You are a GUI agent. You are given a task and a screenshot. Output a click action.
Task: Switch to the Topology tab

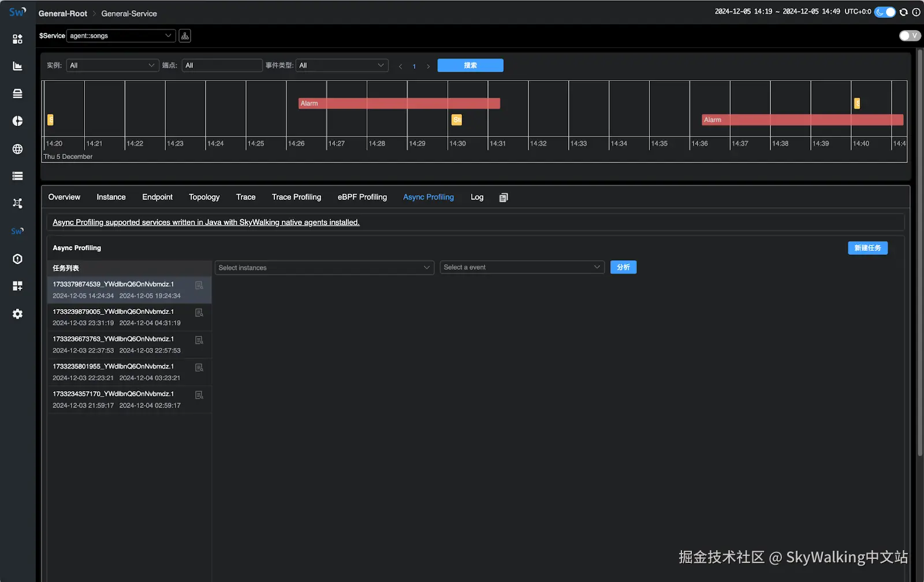204,197
